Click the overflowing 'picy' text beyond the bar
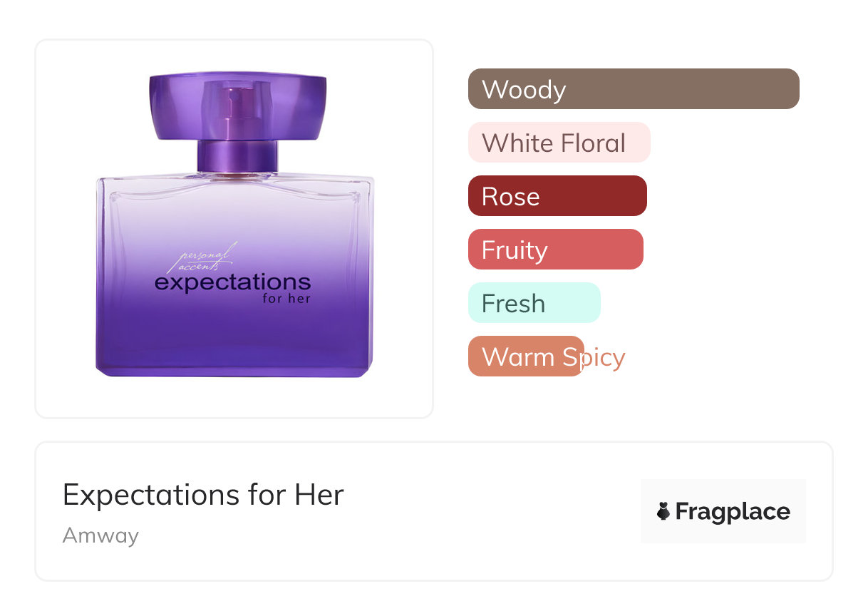Image resolution: width=868 pixels, height=616 pixels. pyautogui.click(x=605, y=357)
